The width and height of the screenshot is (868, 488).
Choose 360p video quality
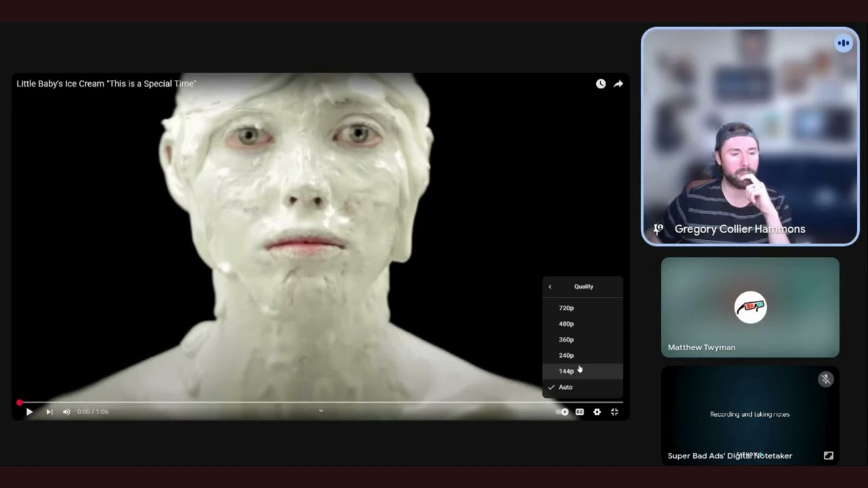tap(583, 340)
